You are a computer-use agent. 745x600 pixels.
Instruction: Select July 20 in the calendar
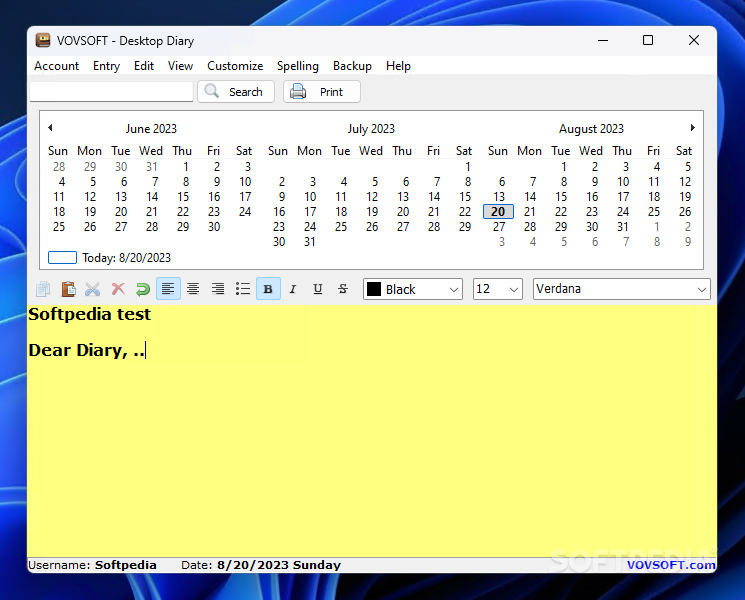pyautogui.click(x=403, y=212)
